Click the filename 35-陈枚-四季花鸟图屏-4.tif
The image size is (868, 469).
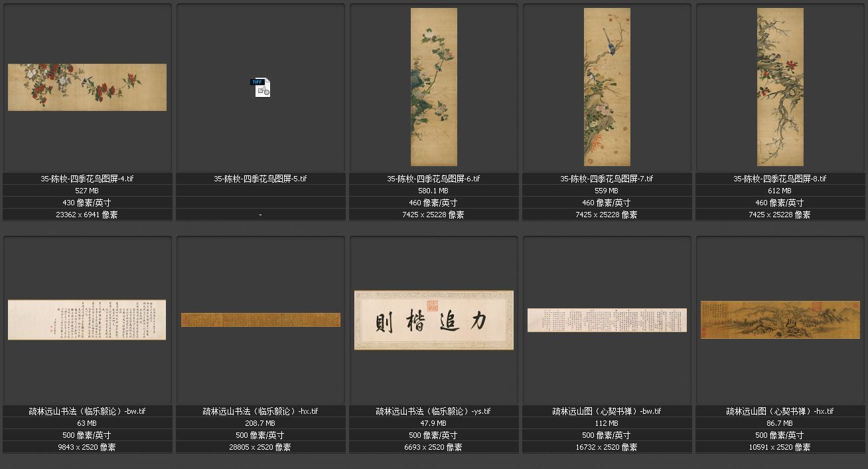(x=87, y=179)
